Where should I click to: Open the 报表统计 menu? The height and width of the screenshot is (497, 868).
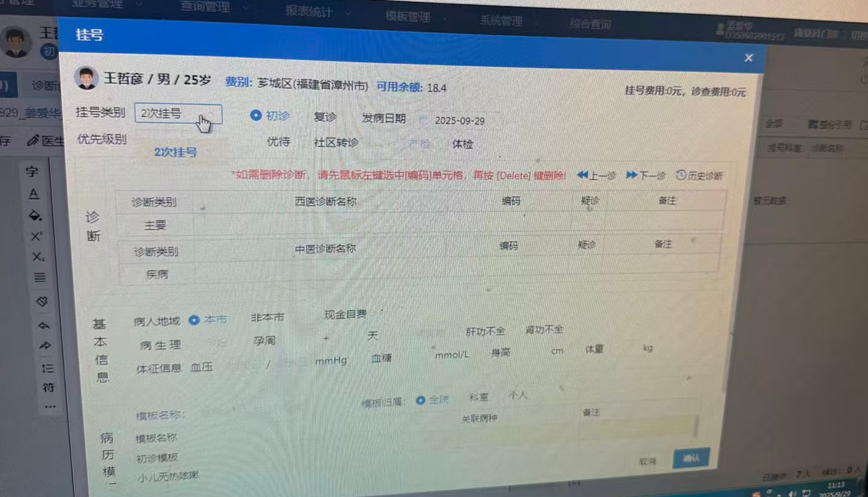click(x=309, y=11)
